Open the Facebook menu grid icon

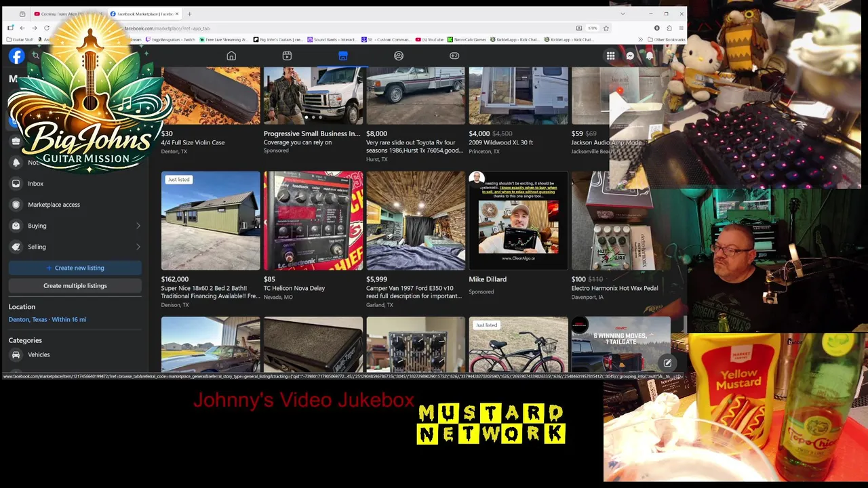click(610, 56)
